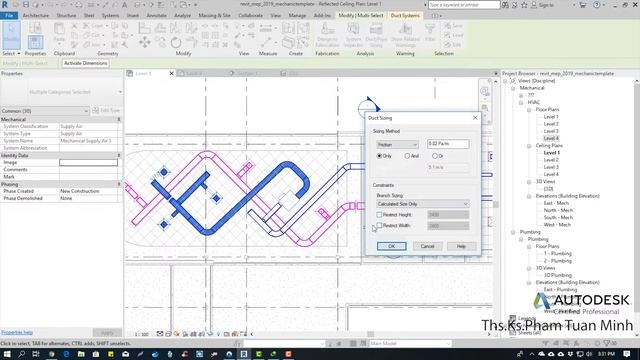640x360 pixels.
Task: Open the Properties help link
Action: (17, 332)
